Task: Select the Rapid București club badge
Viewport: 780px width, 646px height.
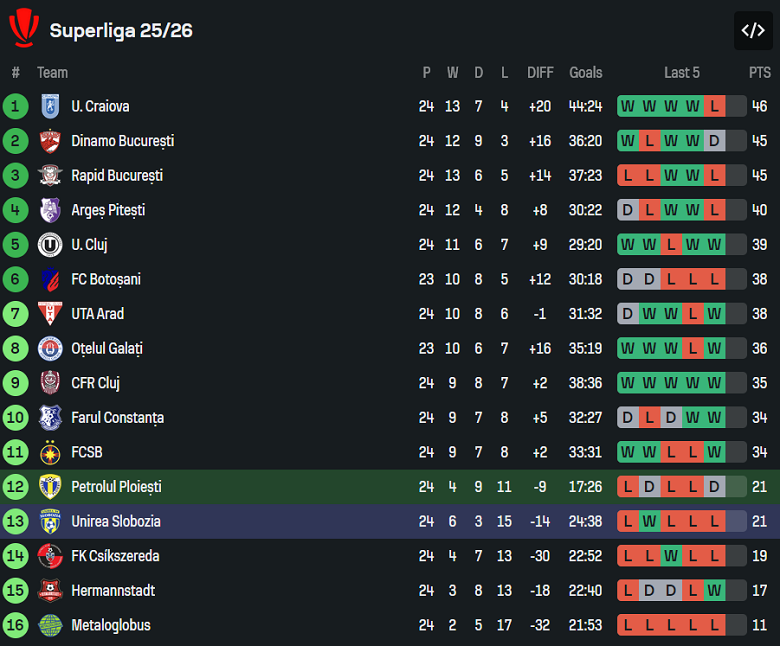Action: tap(50, 176)
